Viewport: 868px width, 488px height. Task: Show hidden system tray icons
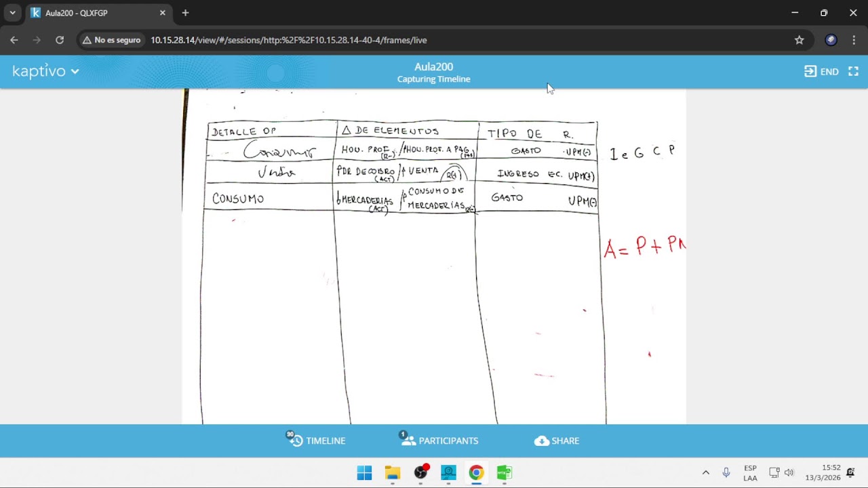(x=705, y=472)
